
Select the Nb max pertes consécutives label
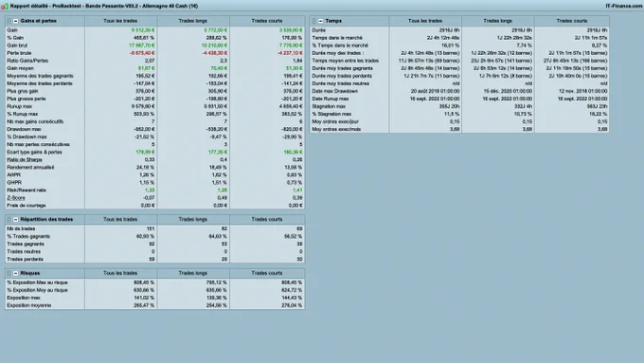[x=38, y=145]
